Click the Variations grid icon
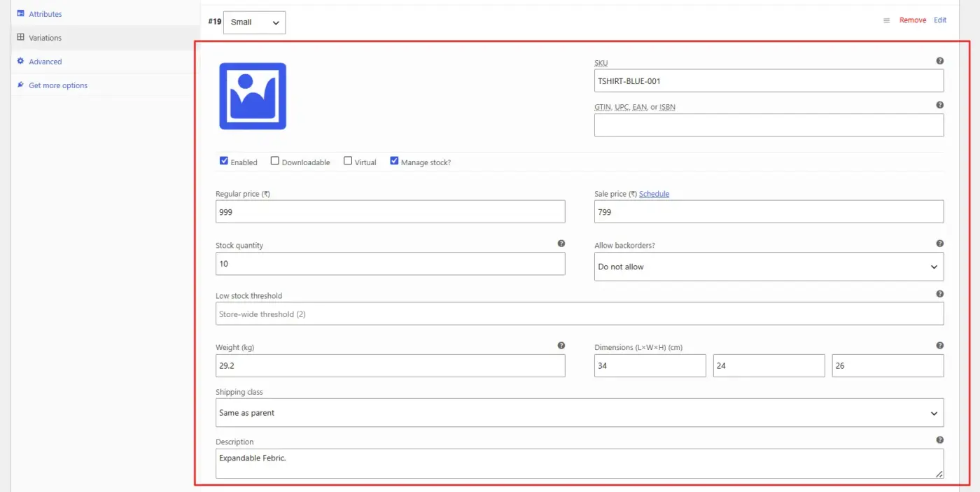980x492 pixels. (x=20, y=37)
